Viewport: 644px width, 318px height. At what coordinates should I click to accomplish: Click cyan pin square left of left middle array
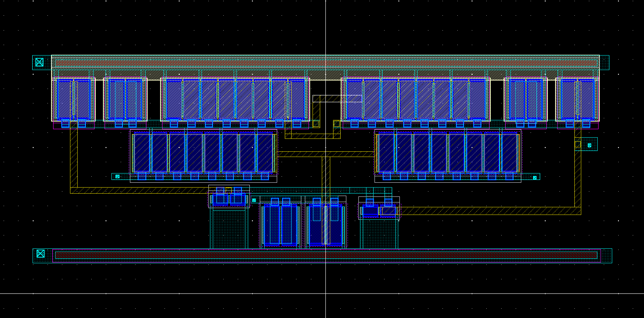(x=117, y=176)
